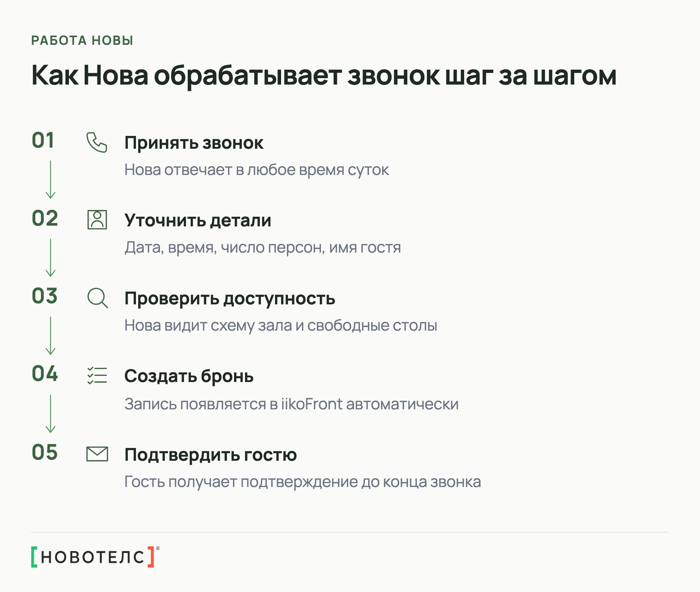Click the heading Создать бронь
Image resolution: width=700 pixels, height=592 pixels.
pos(189,376)
